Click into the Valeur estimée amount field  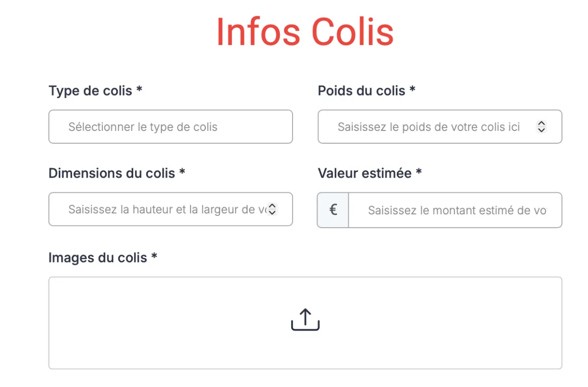455,210
